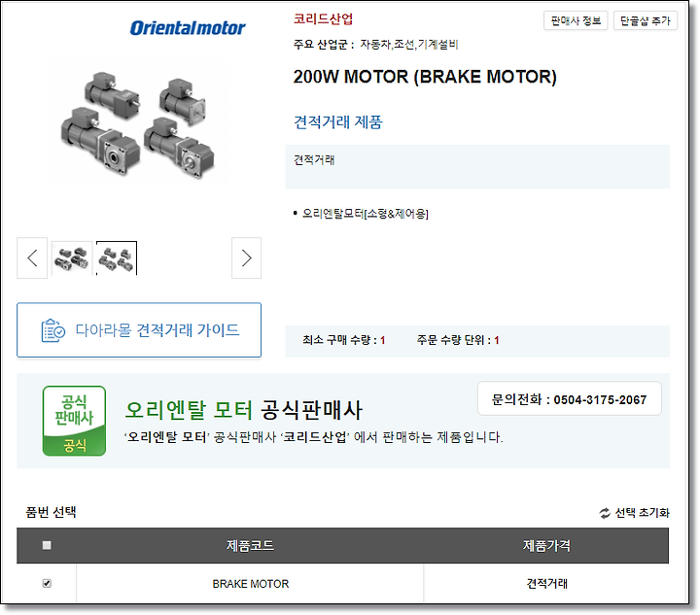Open the 코리드산업 seller link

point(323,18)
